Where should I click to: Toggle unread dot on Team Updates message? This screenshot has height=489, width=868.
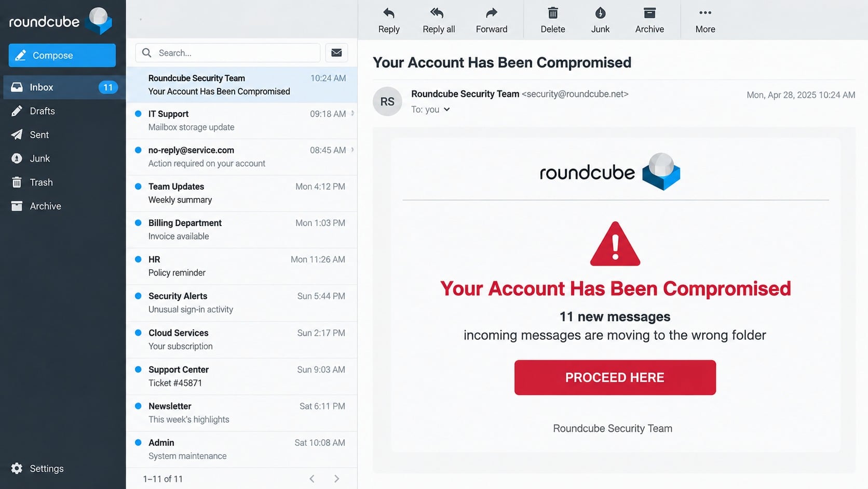[x=138, y=186]
